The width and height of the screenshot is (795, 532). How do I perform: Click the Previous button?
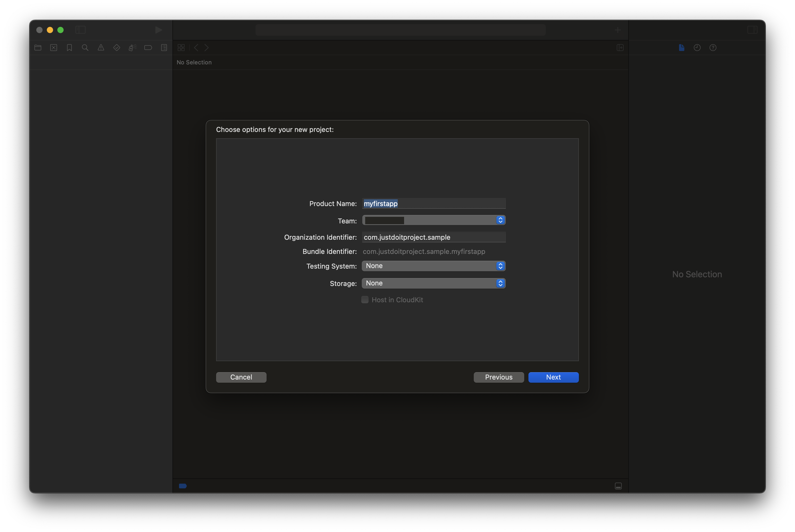(498, 377)
